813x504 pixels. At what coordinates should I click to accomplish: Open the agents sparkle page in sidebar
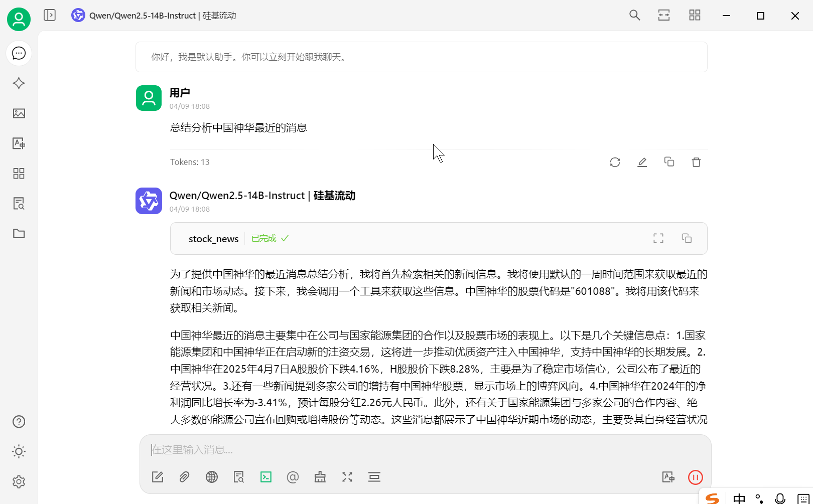coord(19,83)
